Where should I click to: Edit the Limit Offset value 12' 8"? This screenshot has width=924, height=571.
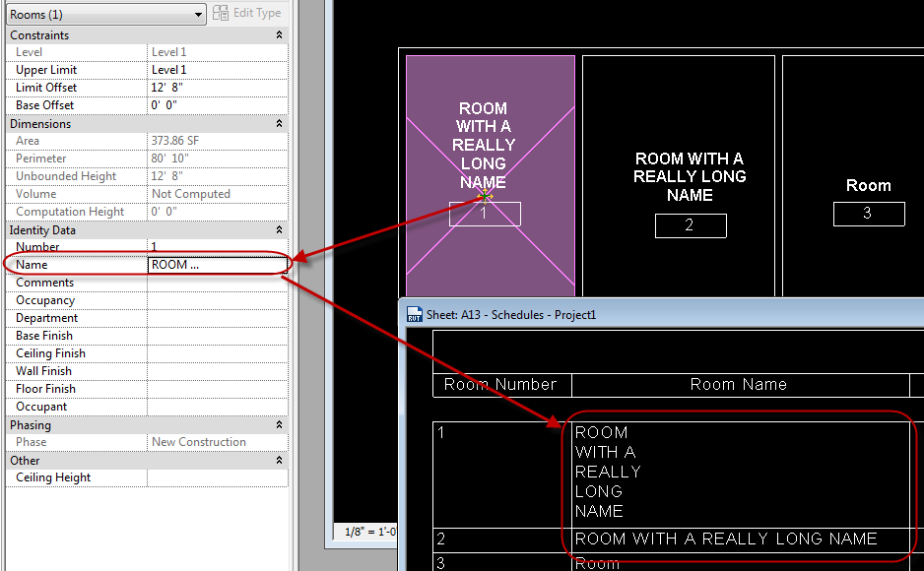tap(217, 87)
